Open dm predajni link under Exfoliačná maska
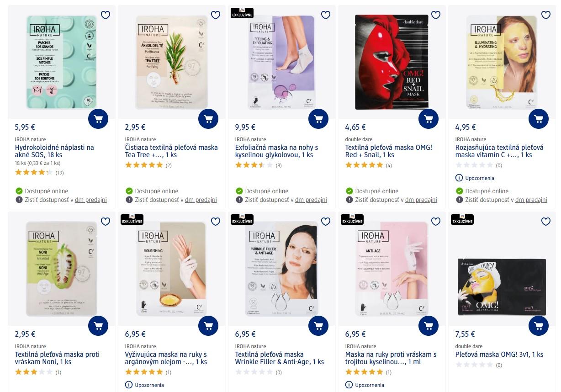The height and width of the screenshot is (392, 561). point(311,200)
